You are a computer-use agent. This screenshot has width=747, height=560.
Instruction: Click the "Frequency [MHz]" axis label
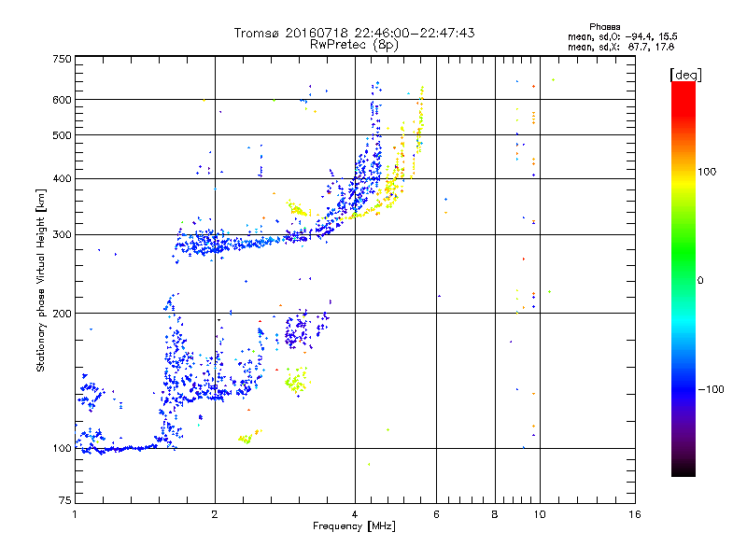[x=354, y=526]
